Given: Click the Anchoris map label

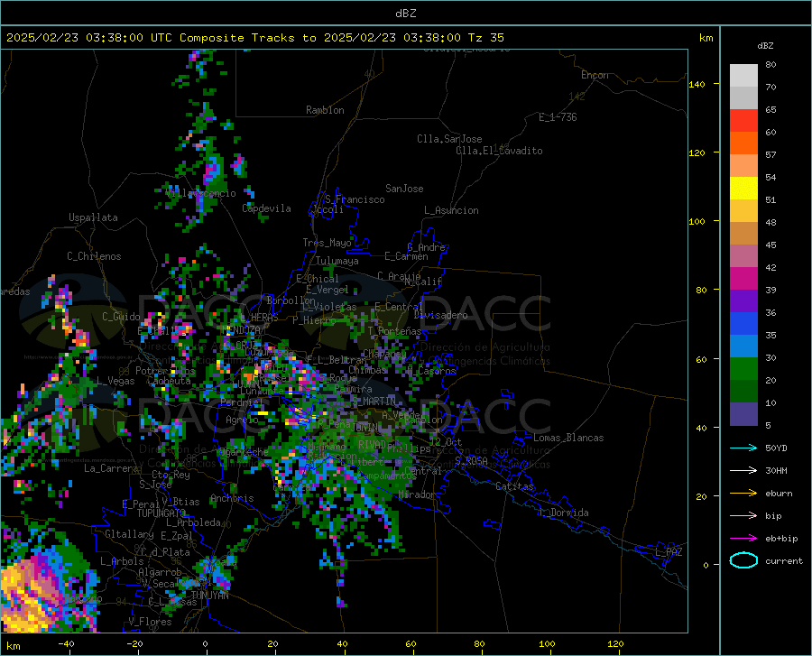Looking at the screenshot, I should [232, 498].
